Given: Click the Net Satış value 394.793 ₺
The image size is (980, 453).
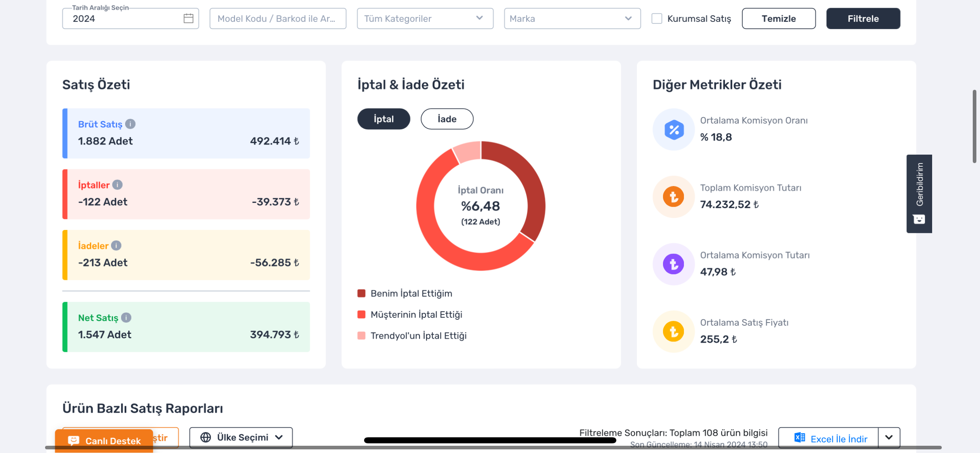Looking at the screenshot, I should pos(274,335).
